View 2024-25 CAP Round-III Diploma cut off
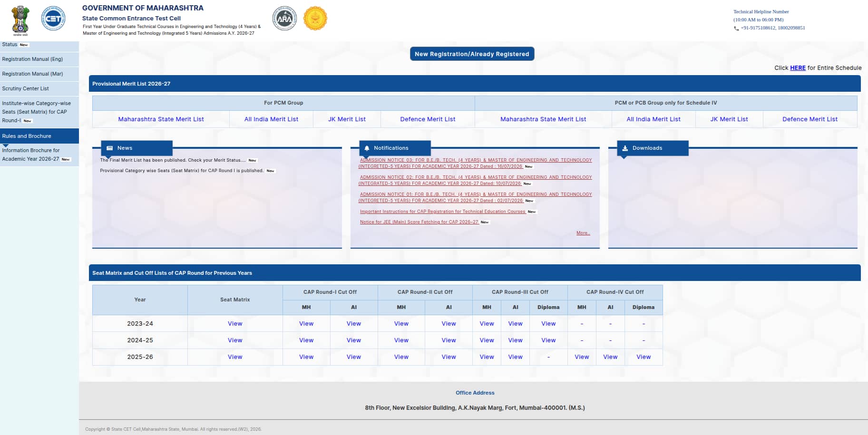868x435 pixels. coord(548,340)
